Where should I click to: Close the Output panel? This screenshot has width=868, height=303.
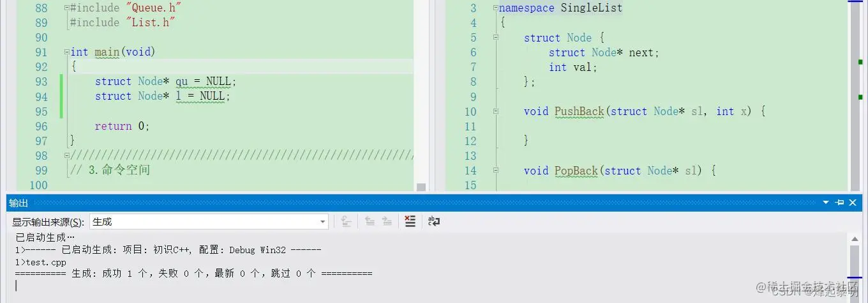click(853, 203)
